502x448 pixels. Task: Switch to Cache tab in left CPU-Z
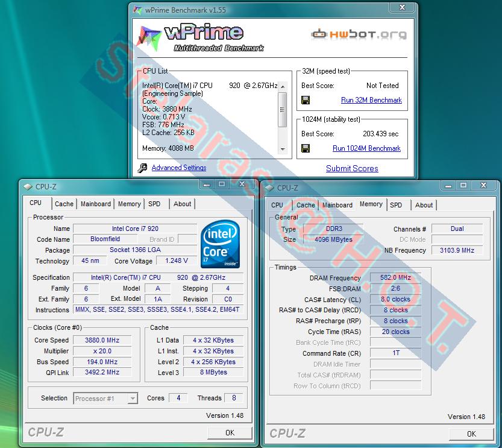(x=64, y=204)
